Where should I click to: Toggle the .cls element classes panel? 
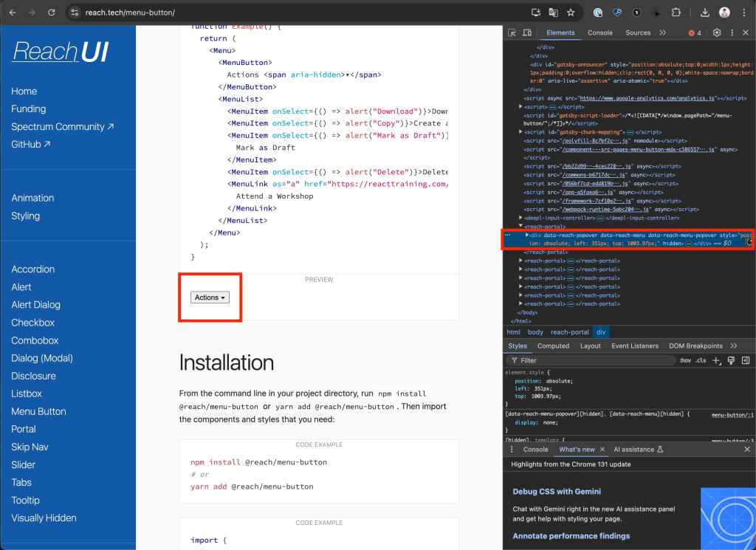tap(701, 360)
